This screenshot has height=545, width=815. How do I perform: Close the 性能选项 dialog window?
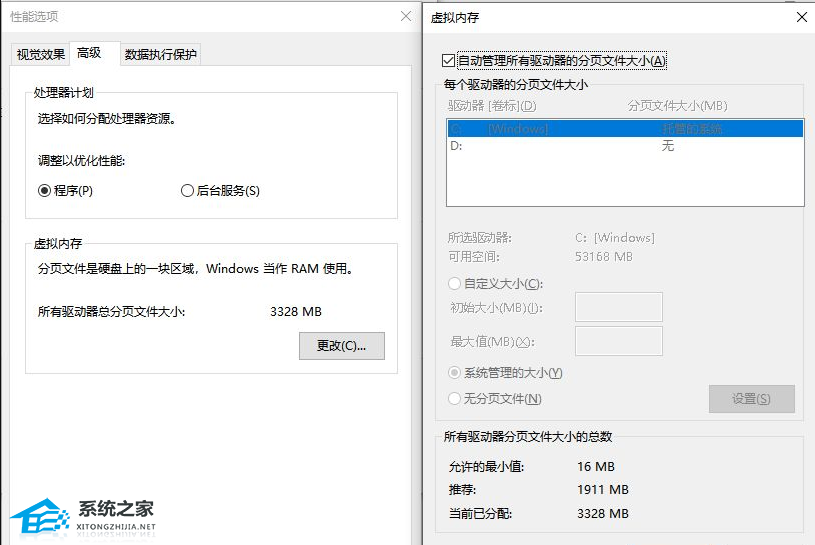click(x=405, y=17)
